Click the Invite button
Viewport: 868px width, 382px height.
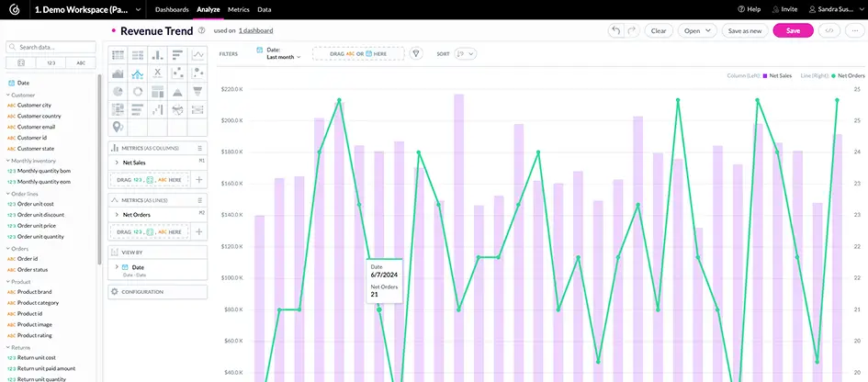pos(785,9)
